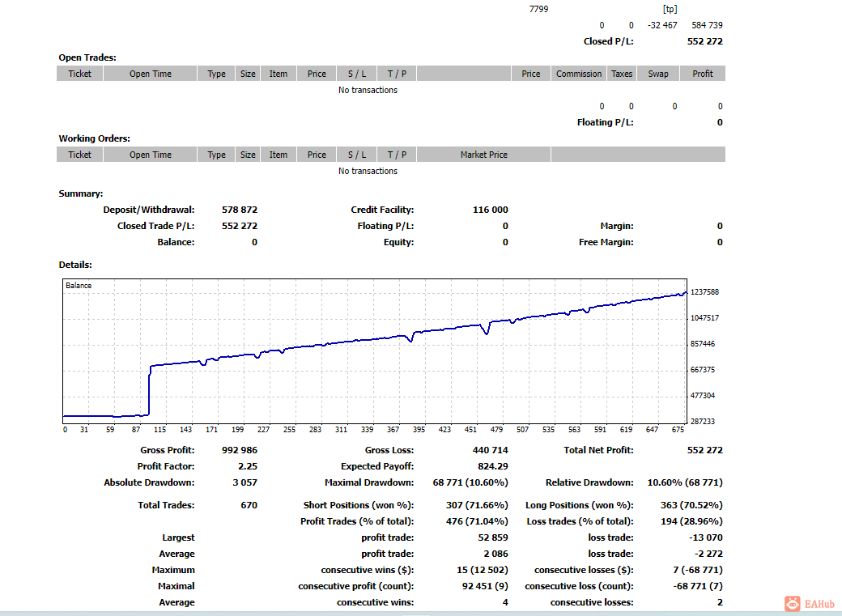Click the Free Margin: label
The image size is (842, 616).
point(606,242)
